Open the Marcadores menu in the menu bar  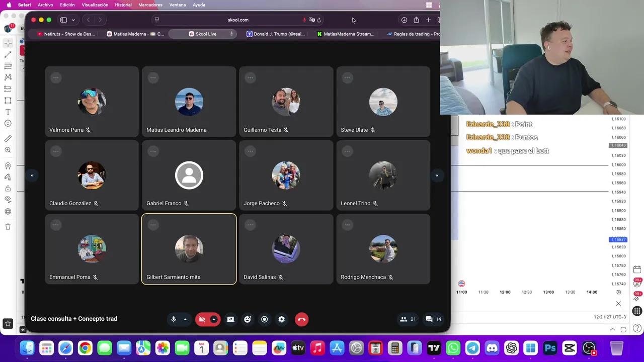tap(149, 5)
